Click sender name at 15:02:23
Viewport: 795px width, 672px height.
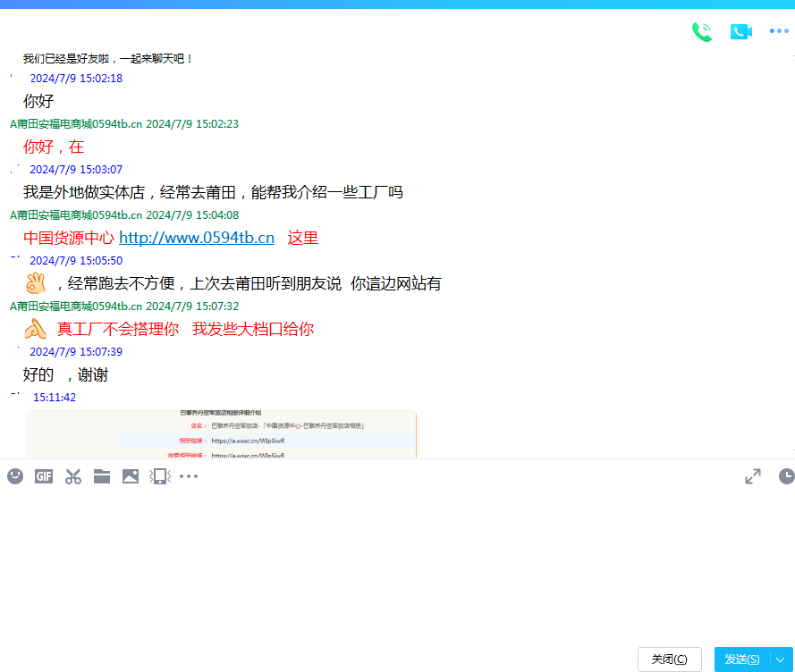coord(76,123)
